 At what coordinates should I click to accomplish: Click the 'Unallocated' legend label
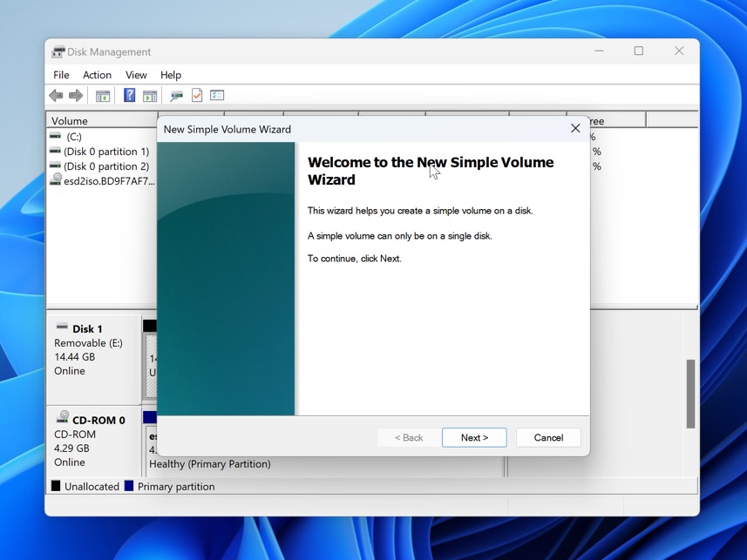point(92,487)
